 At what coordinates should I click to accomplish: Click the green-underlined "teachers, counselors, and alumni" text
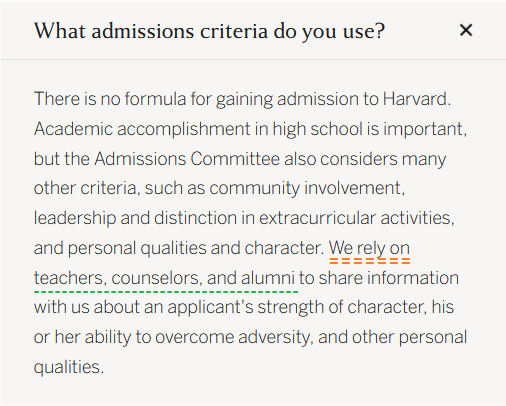(x=164, y=278)
